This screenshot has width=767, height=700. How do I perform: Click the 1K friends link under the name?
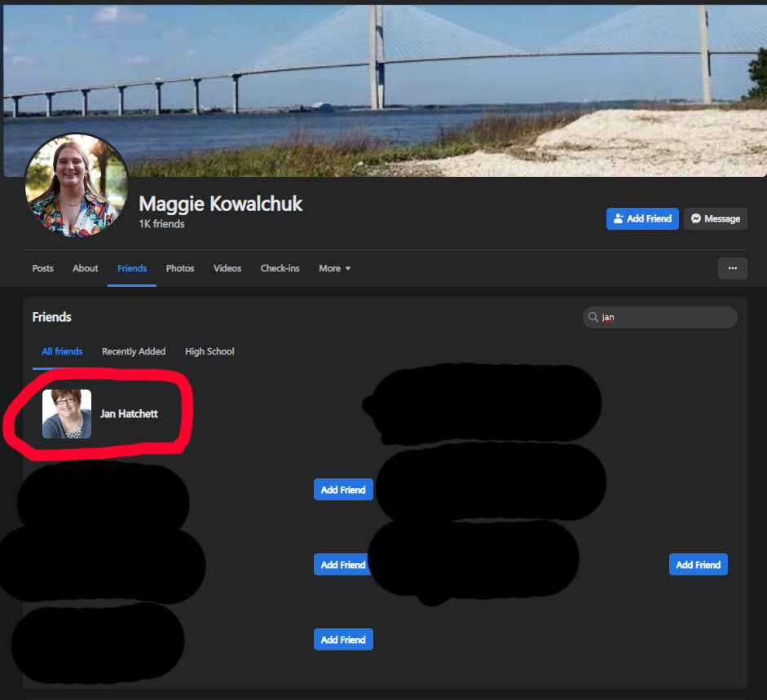tap(161, 224)
